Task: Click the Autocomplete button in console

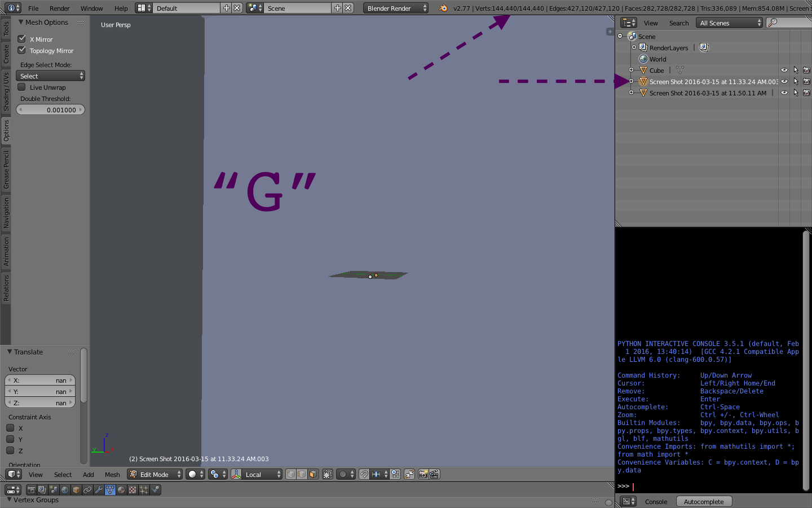Action: tap(704, 501)
